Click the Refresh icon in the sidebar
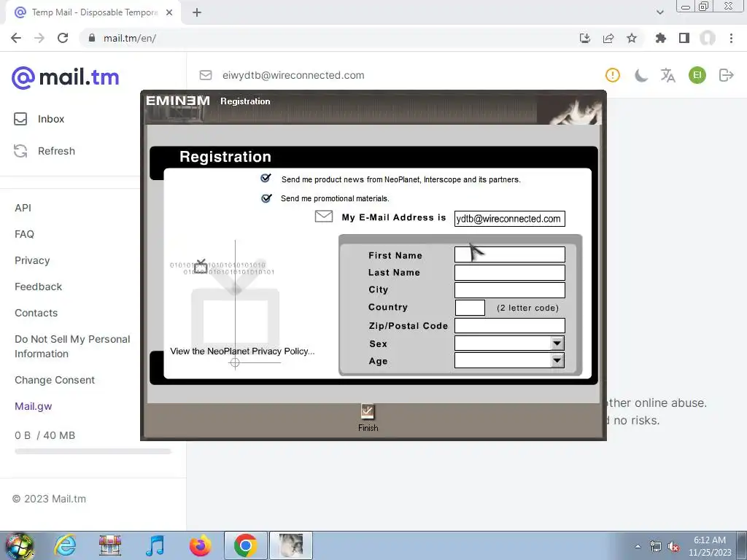Screen dimensions: 747x560 pos(20,151)
